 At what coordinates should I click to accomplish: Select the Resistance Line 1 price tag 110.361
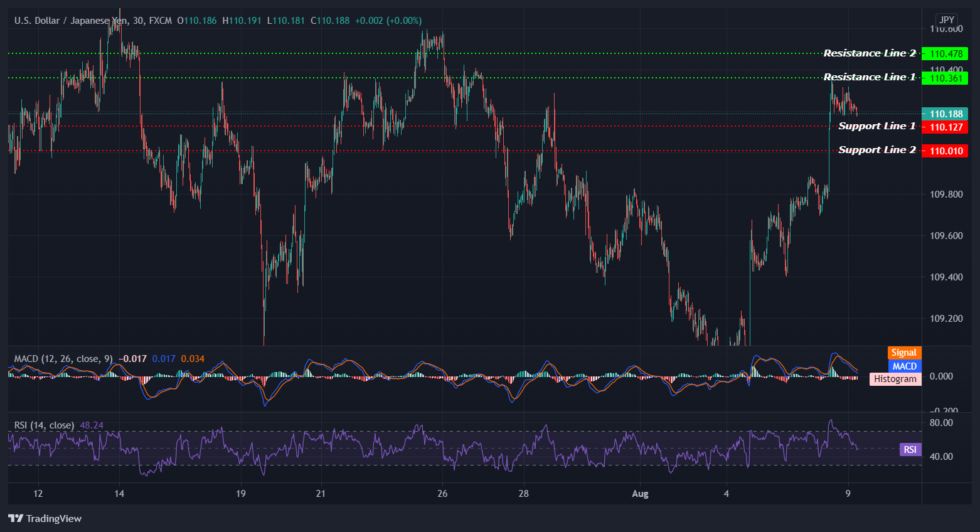click(945, 78)
